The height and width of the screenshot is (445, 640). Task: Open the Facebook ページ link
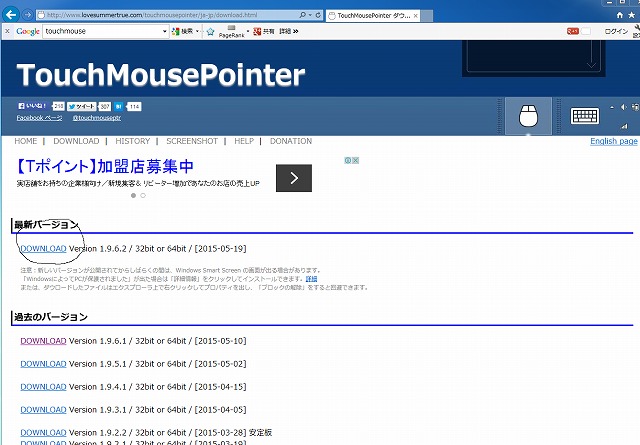pos(39,118)
